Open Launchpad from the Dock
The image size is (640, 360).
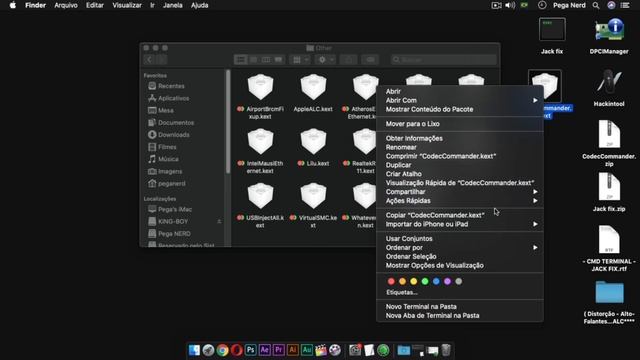pos(208,350)
